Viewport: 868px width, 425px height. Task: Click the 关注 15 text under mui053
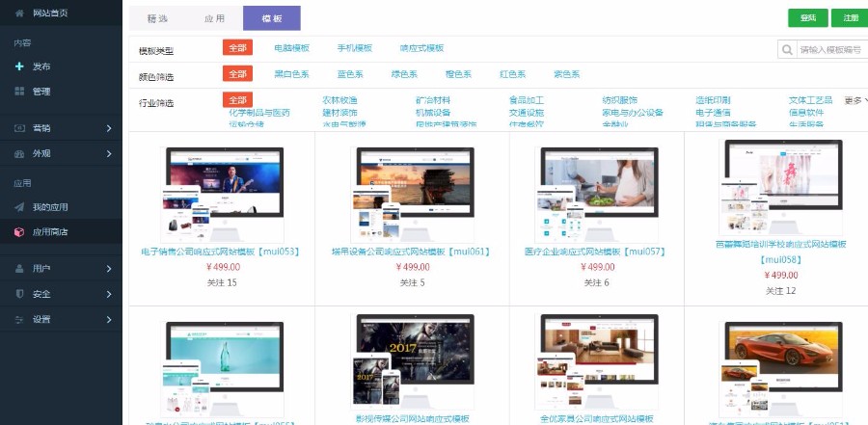click(x=222, y=282)
